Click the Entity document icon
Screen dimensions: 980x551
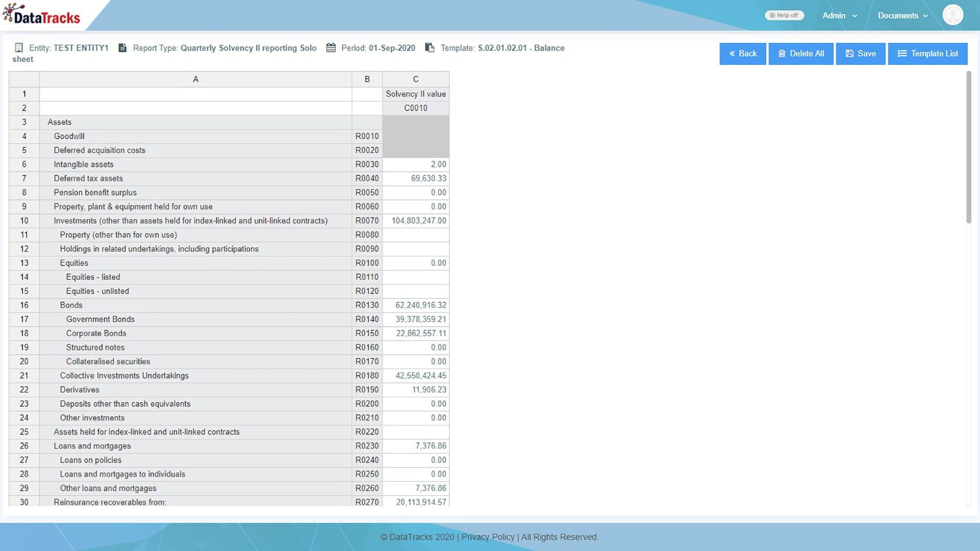19,47
